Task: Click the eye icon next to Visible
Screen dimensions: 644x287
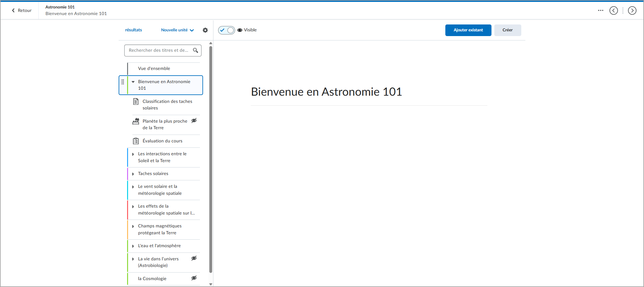Action: [240, 30]
